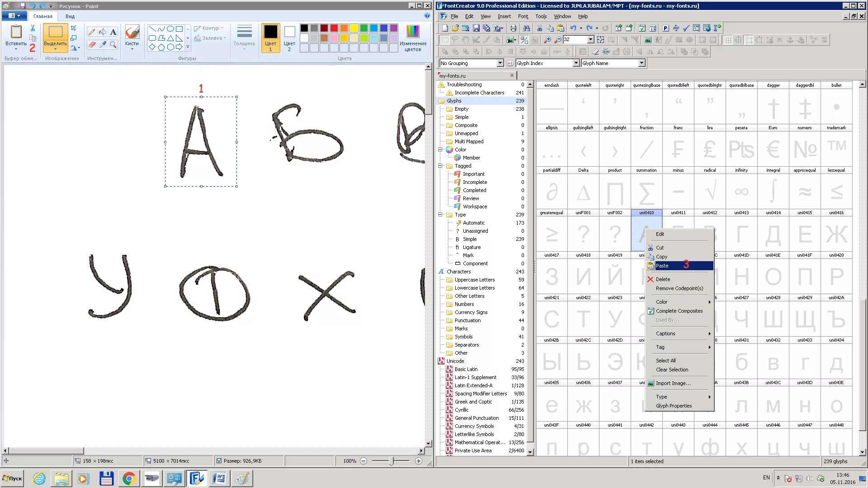Click Zoom Out magnifier in FontCreator toolbar
The image size is (868, 488).
pyautogui.click(x=558, y=40)
